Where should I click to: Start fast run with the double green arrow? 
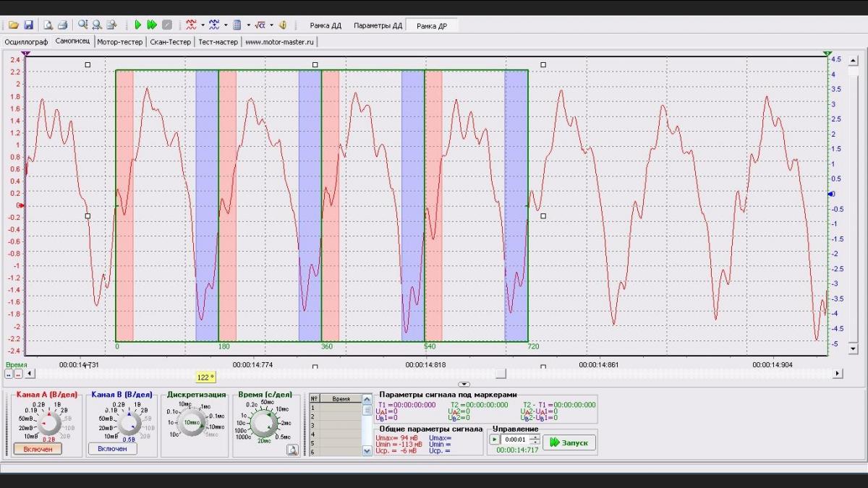152,25
